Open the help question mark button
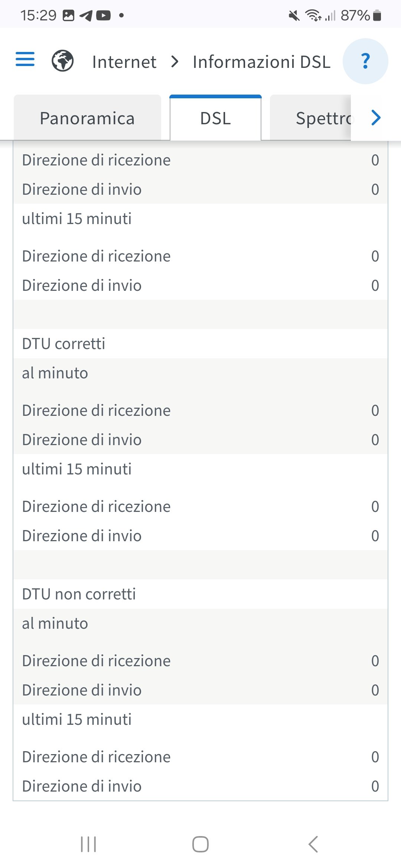This screenshot has height=868, width=401. (365, 61)
